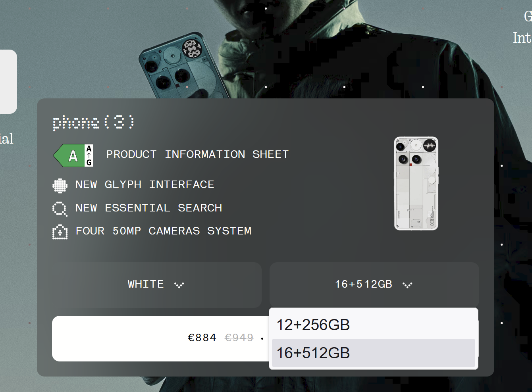Image resolution: width=532 pixels, height=392 pixels.
Task: Click the Glyph Interface dotted icon
Action: (x=60, y=185)
